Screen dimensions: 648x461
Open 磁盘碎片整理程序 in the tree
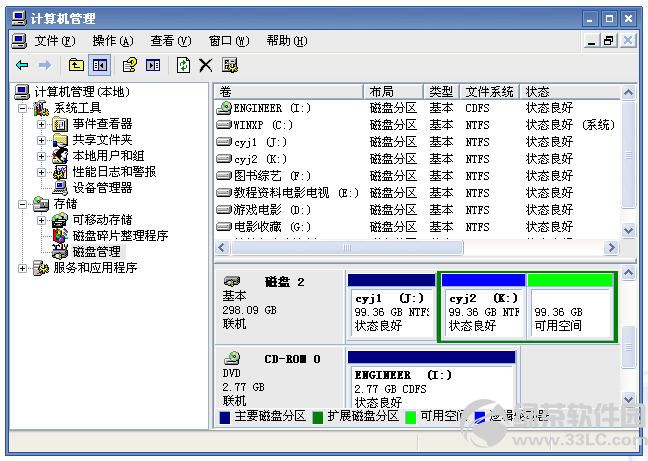[x=120, y=236]
